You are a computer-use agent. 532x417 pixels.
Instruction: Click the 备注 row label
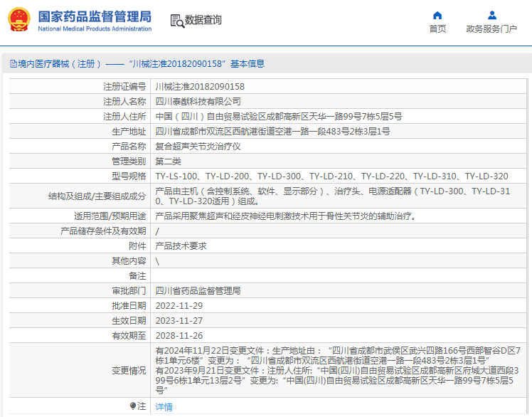pyautogui.click(x=137, y=275)
